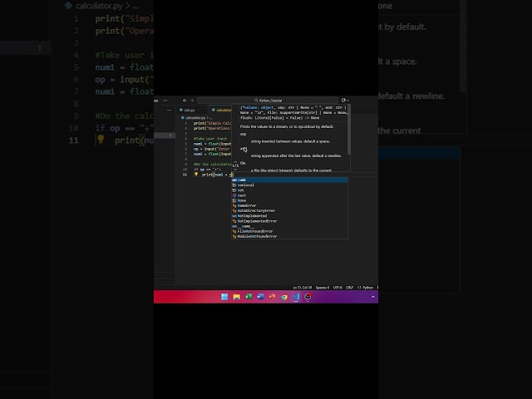
Task: Click code line 6 starting 'op = input'
Action: click(x=212, y=149)
